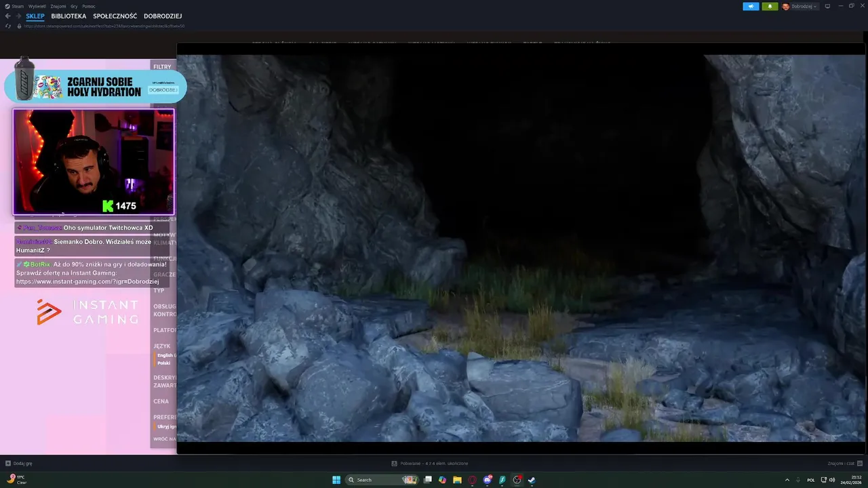Switch to the BIBLIOTEKA tab
Image resolution: width=868 pixels, height=488 pixels.
click(x=68, y=16)
